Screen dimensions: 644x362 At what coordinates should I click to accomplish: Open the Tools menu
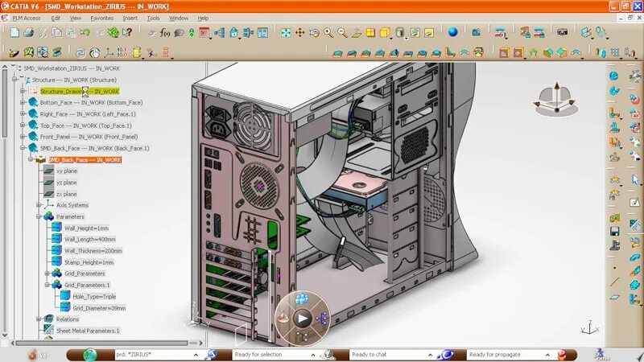point(153,18)
